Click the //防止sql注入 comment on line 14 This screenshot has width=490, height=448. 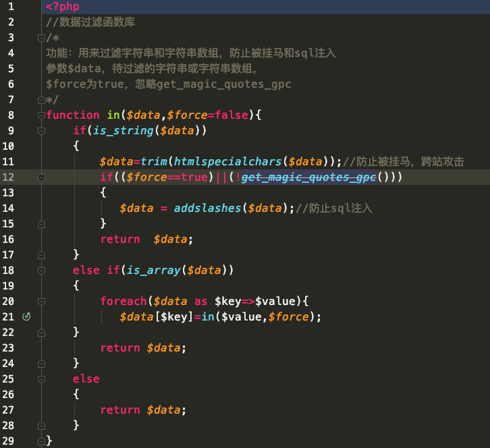pos(333,208)
